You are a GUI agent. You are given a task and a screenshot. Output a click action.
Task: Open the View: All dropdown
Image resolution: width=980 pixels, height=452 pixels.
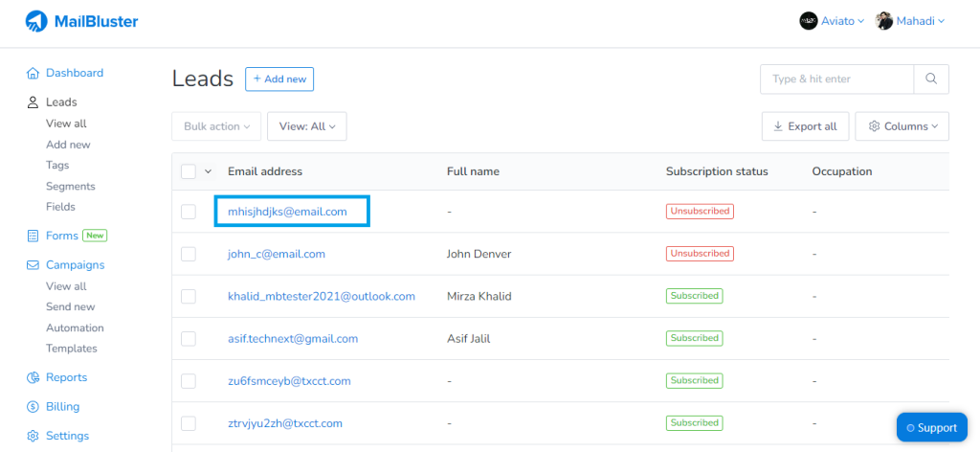tap(307, 126)
